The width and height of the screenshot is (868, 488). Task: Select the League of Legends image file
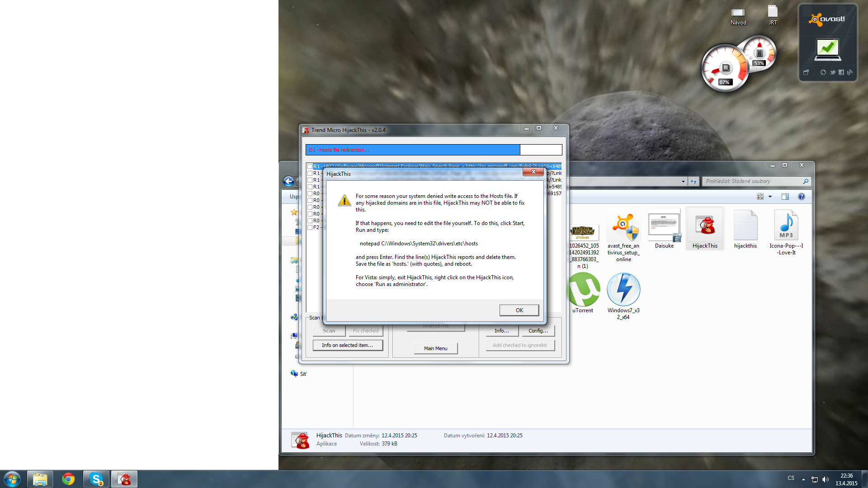[x=584, y=246]
